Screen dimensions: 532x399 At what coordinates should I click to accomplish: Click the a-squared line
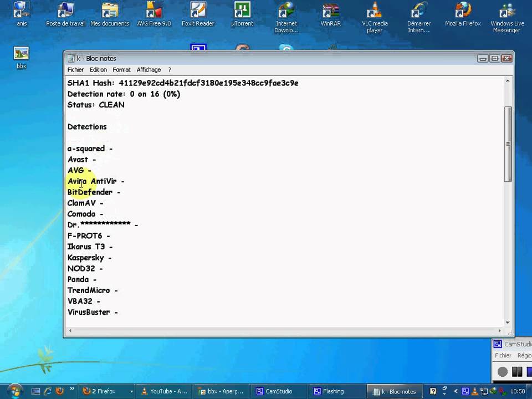(x=90, y=149)
